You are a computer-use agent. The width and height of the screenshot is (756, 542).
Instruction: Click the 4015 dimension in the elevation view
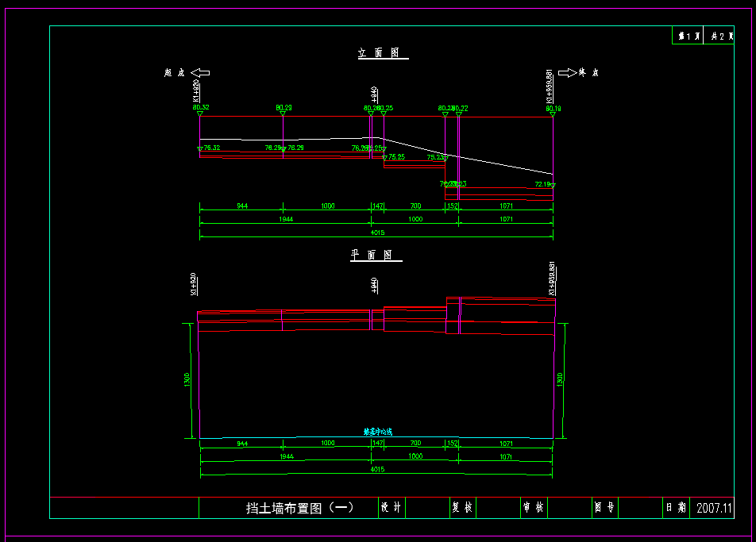pyautogui.click(x=377, y=232)
